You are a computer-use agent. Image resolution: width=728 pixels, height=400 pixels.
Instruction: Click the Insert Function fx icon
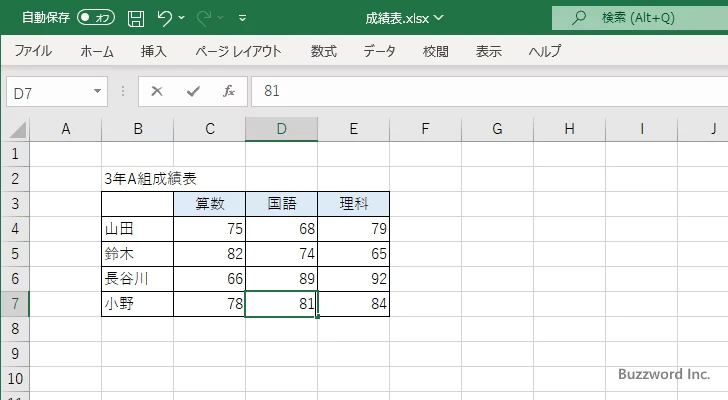click(228, 91)
